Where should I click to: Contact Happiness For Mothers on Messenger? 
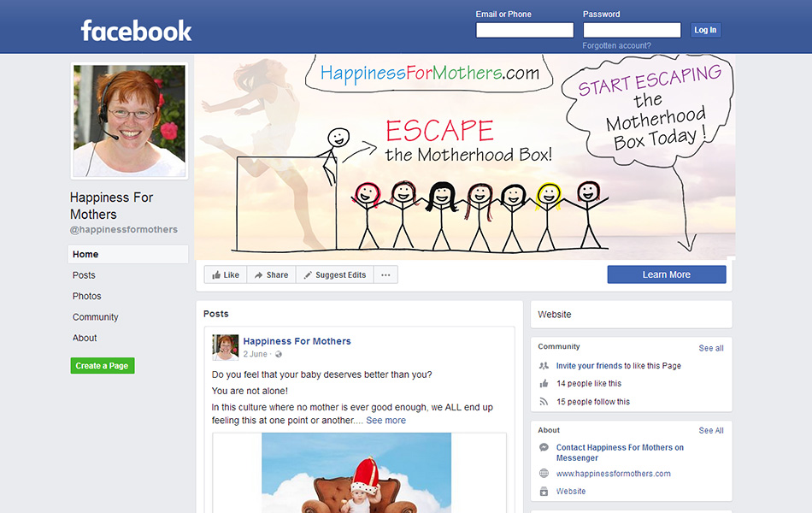620,453
